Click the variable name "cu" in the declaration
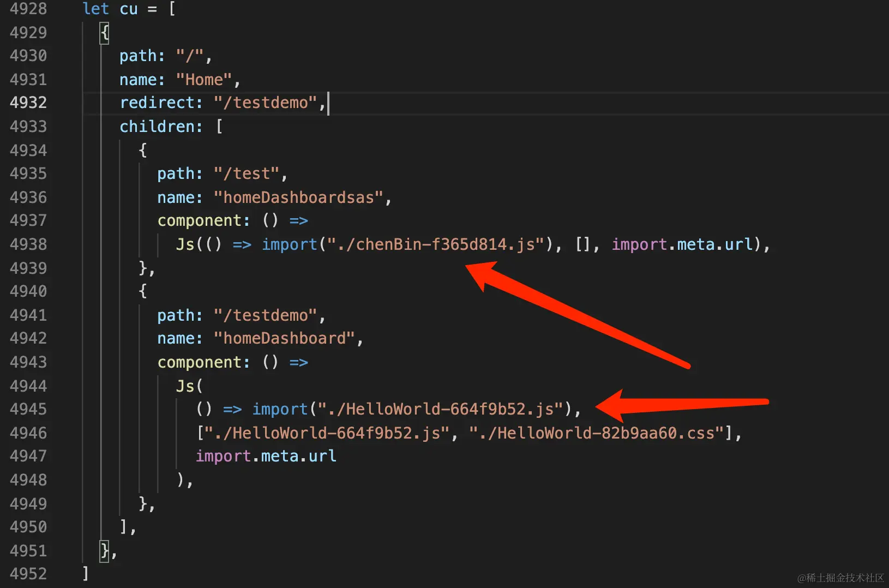Viewport: 889px width, 588px height. (129, 9)
